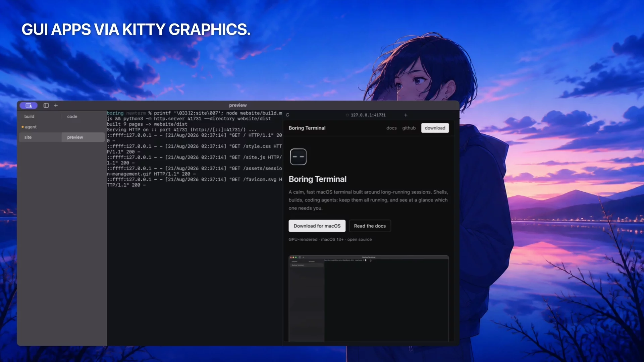This screenshot has height=362, width=644.
Task: Open the docs link in site header
Action: 391,128
